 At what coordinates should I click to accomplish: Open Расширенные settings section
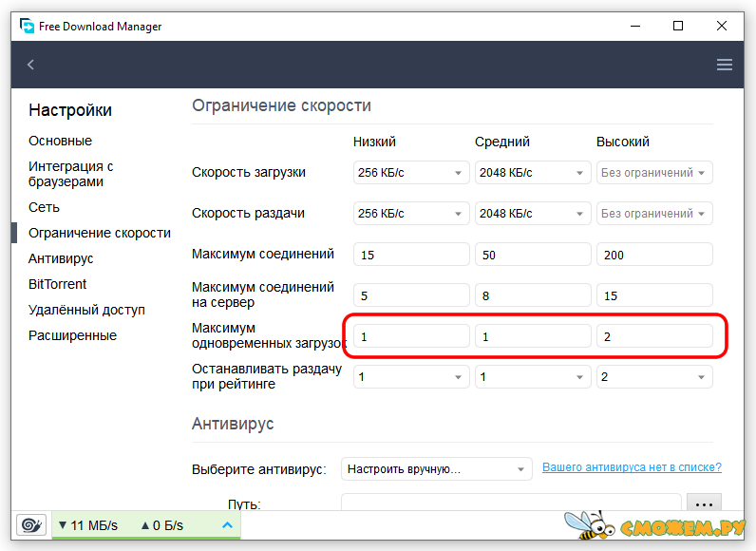(x=72, y=335)
